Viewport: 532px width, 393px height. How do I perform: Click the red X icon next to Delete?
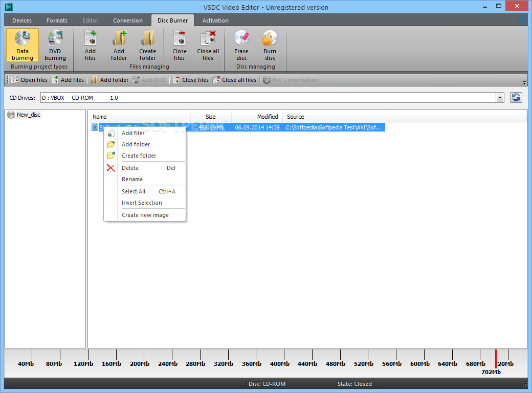[x=110, y=168]
